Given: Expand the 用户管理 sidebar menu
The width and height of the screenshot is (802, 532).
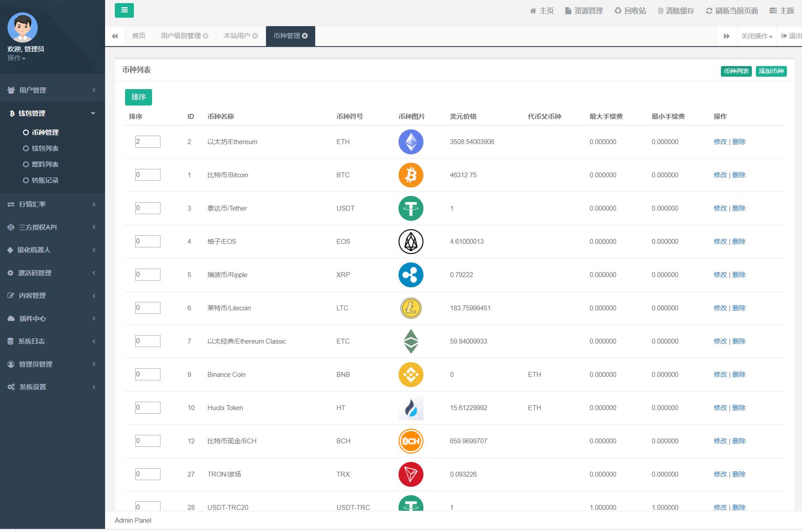Looking at the screenshot, I should coord(52,90).
